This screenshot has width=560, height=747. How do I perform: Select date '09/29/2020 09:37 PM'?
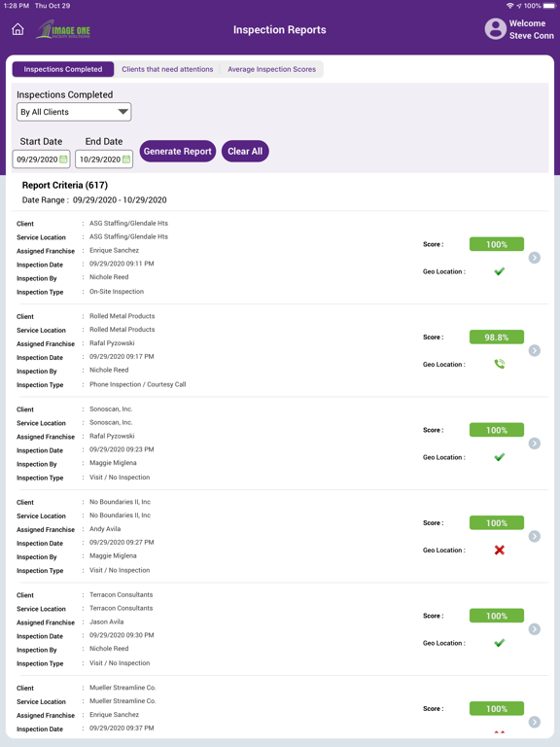[122, 728]
